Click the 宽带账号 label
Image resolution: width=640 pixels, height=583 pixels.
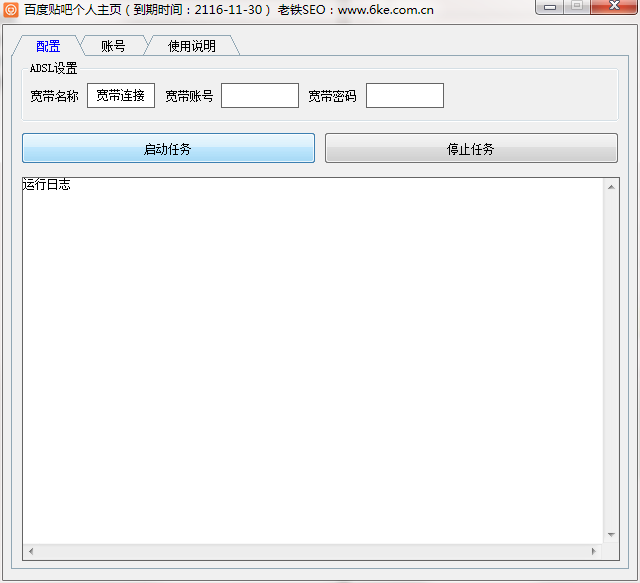189,96
